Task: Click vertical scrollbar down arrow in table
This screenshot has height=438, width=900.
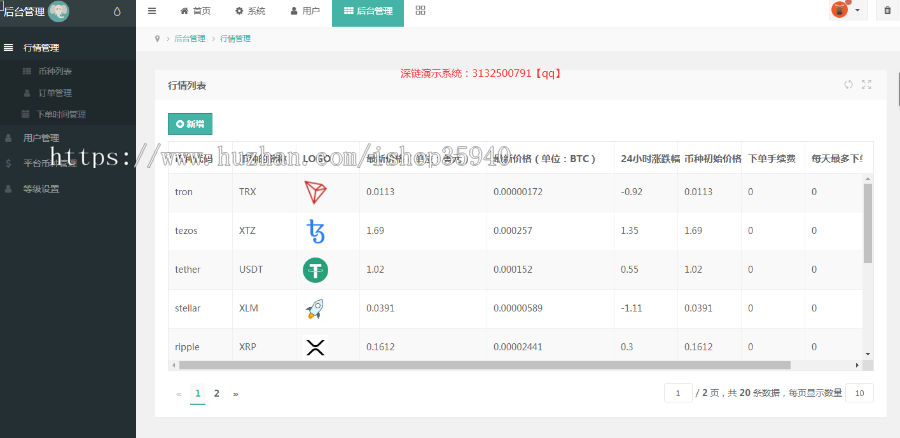Action: [x=868, y=354]
